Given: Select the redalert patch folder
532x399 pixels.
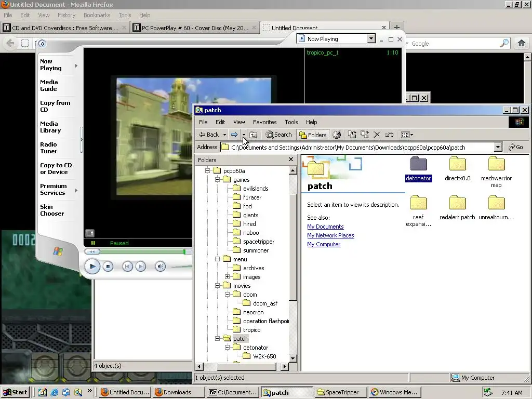Looking at the screenshot, I should tap(457, 208).
